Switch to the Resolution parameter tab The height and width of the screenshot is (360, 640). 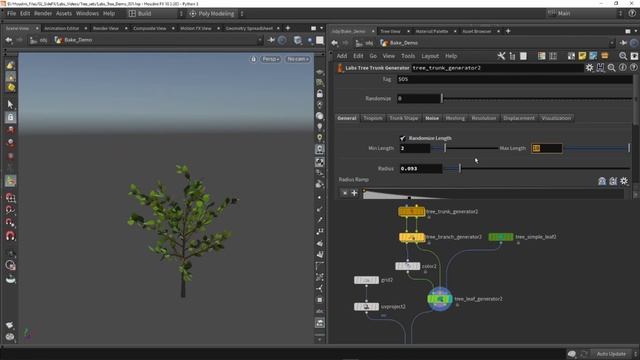[484, 118]
